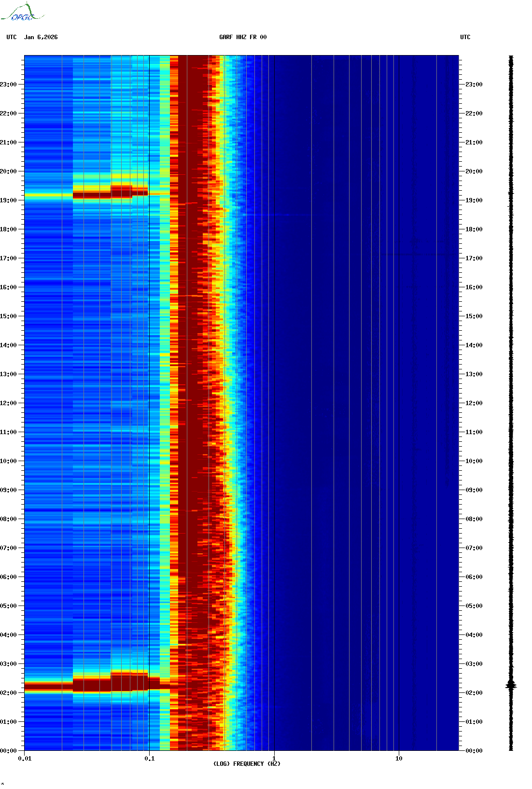Click the station title GARF HHZ FR 00

point(242,37)
